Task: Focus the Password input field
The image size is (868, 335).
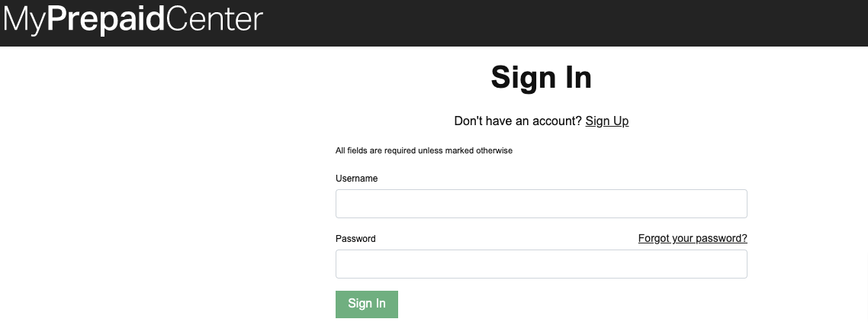Action: (542, 264)
